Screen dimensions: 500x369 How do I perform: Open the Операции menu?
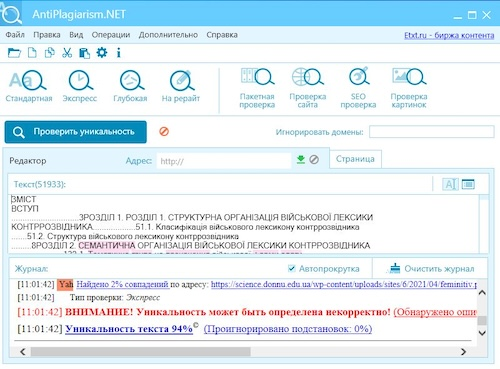(111, 35)
